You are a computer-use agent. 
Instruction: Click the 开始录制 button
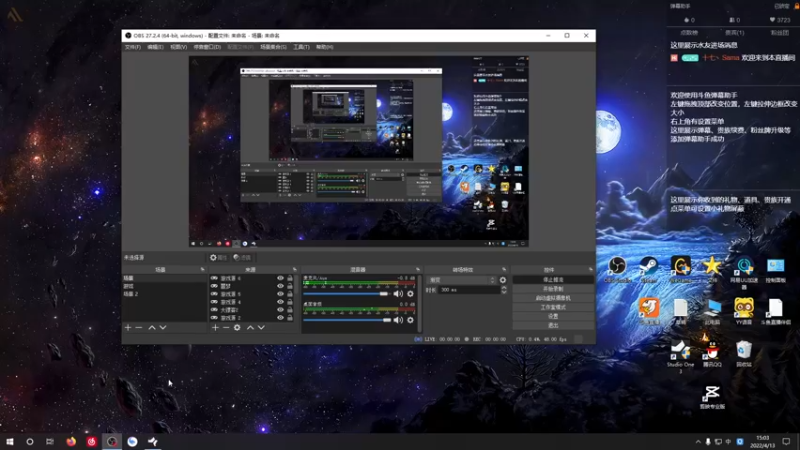pyautogui.click(x=553, y=289)
